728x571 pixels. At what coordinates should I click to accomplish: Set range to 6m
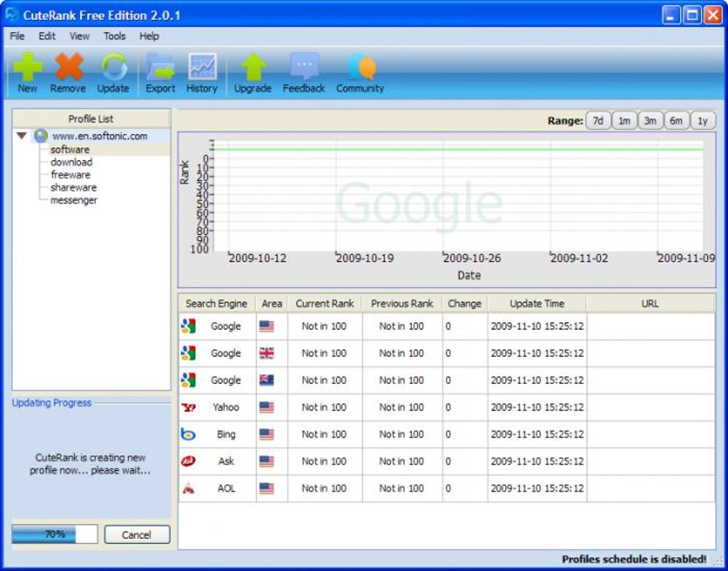click(677, 121)
